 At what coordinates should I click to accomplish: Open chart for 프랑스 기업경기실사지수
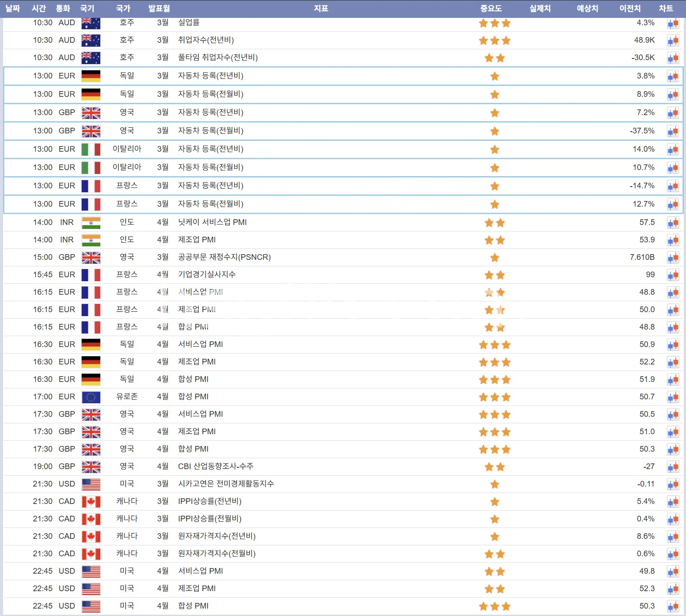(673, 275)
